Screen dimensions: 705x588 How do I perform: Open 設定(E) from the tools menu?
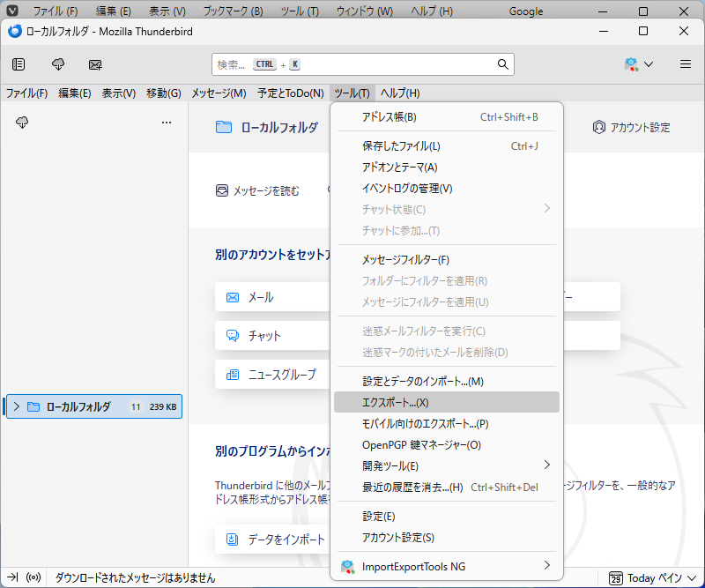pos(447,517)
